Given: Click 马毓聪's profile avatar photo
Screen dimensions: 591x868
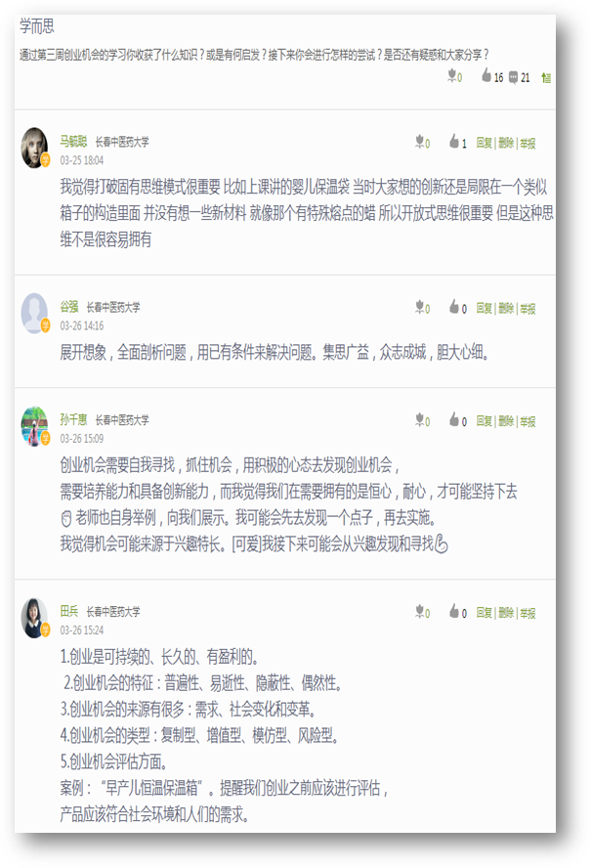Looking at the screenshot, I should click(34, 148).
